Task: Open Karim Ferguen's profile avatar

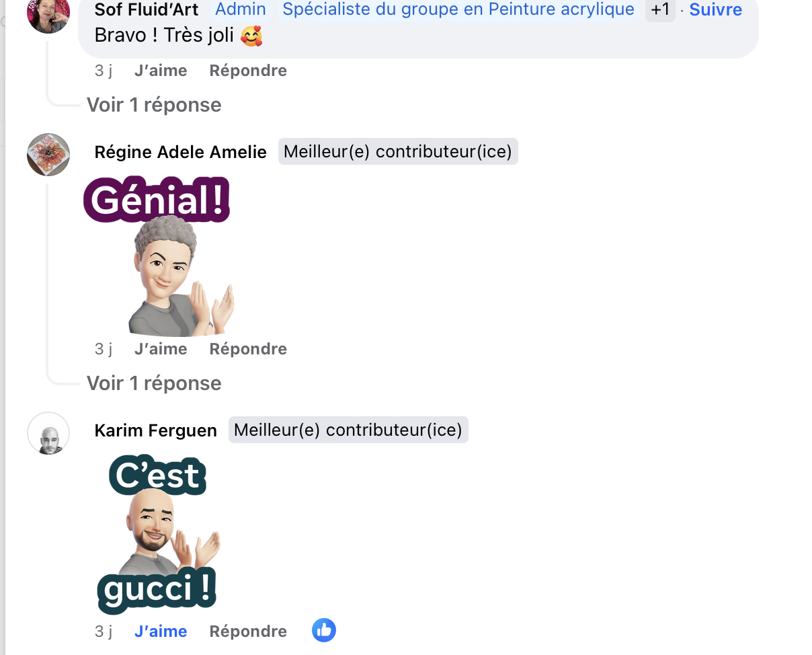Action: (48, 433)
